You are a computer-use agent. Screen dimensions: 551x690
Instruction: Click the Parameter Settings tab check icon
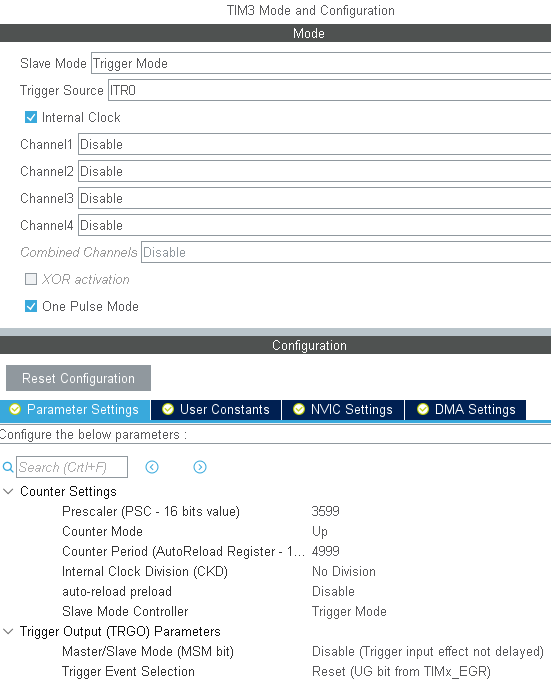click(x=15, y=409)
